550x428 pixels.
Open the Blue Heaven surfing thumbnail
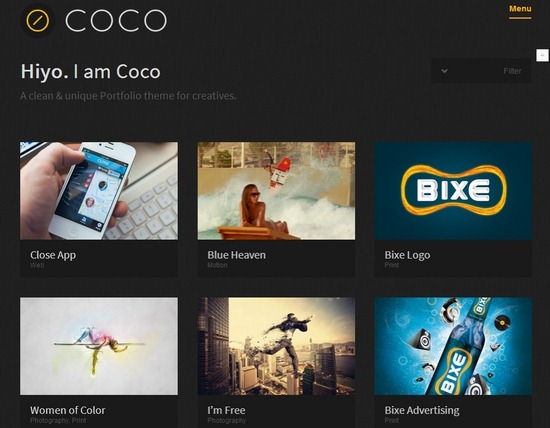(x=276, y=191)
